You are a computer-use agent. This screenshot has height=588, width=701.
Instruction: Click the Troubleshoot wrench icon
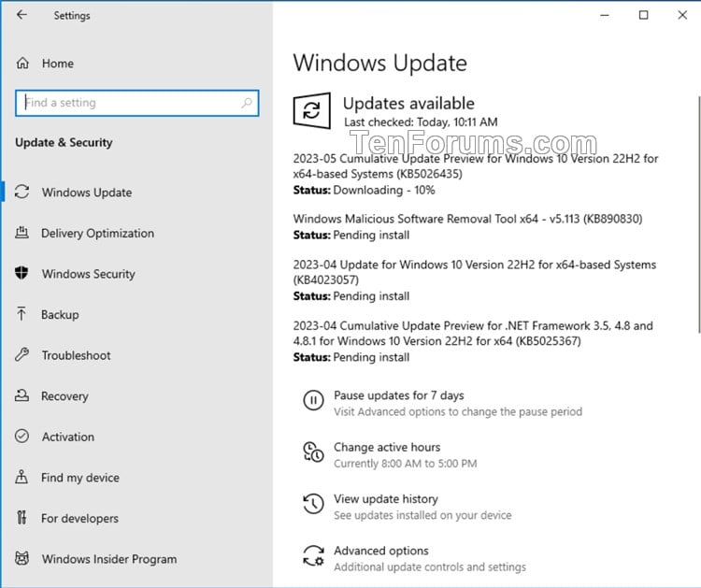[x=21, y=354]
